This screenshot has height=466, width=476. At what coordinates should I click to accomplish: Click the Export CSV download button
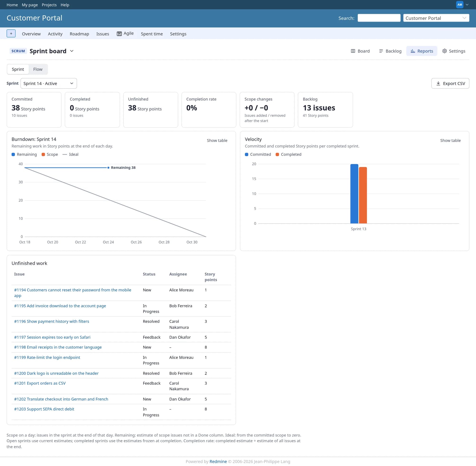click(450, 83)
